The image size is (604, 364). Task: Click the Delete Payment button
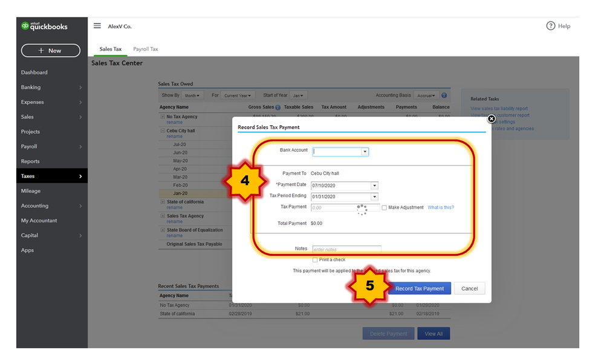point(388,334)
